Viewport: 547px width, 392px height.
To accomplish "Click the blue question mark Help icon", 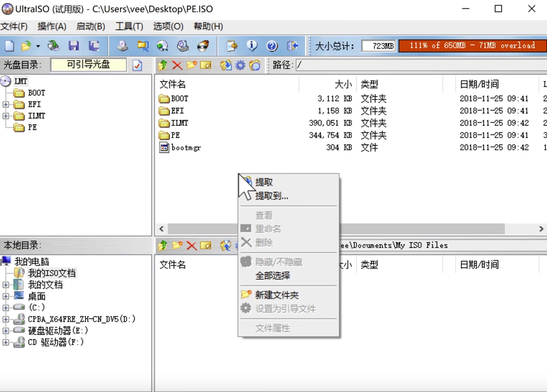I will (272, 45).
